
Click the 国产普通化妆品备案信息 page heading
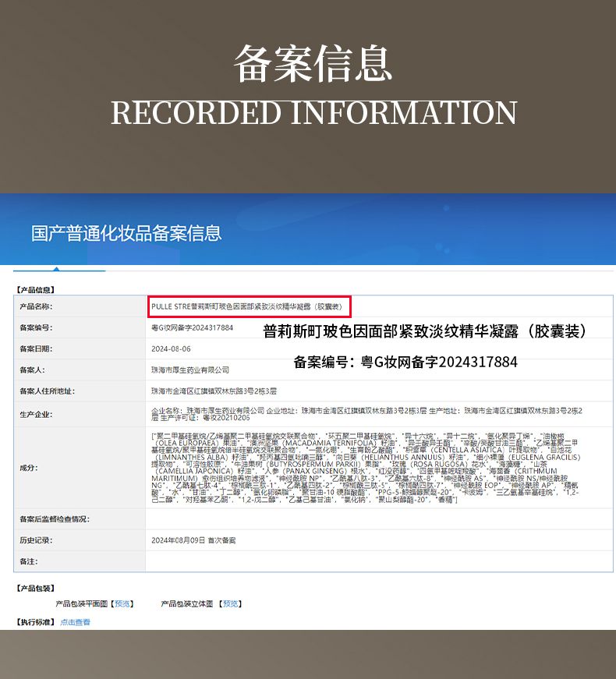pos(126,233)
